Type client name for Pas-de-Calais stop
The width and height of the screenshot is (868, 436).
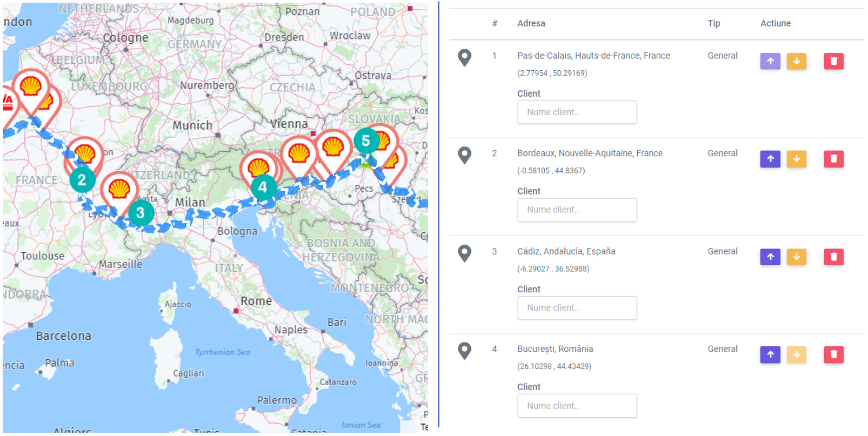(x=577, y=112)
